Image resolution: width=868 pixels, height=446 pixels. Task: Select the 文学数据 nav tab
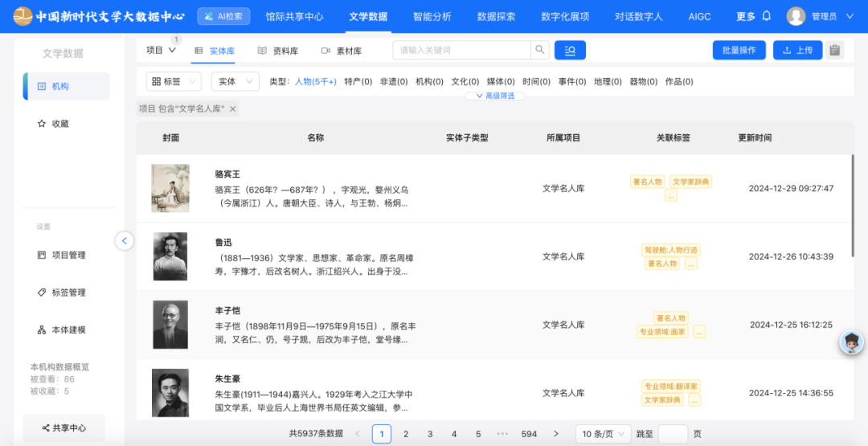point(368,17)
